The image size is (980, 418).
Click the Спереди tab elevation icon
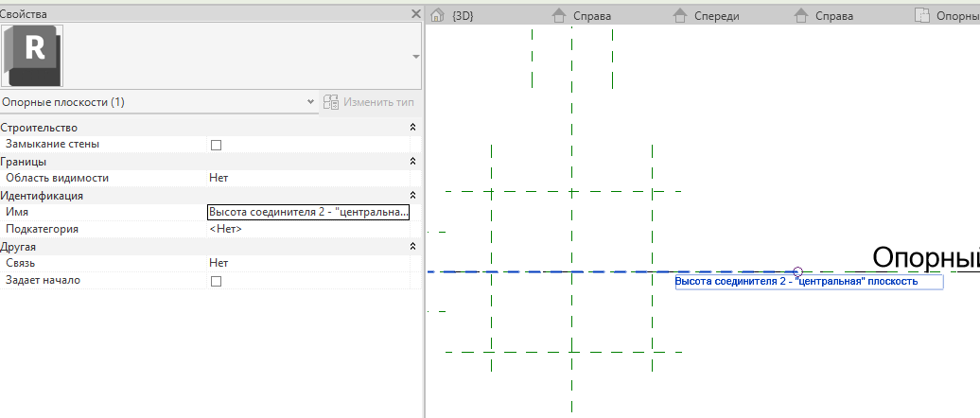point(679,15)
